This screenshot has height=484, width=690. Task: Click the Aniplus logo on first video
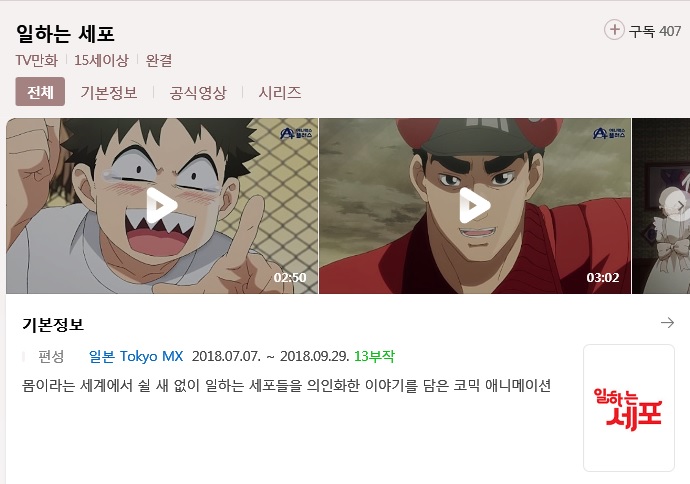pyautogui.click(x=296, y=133)
